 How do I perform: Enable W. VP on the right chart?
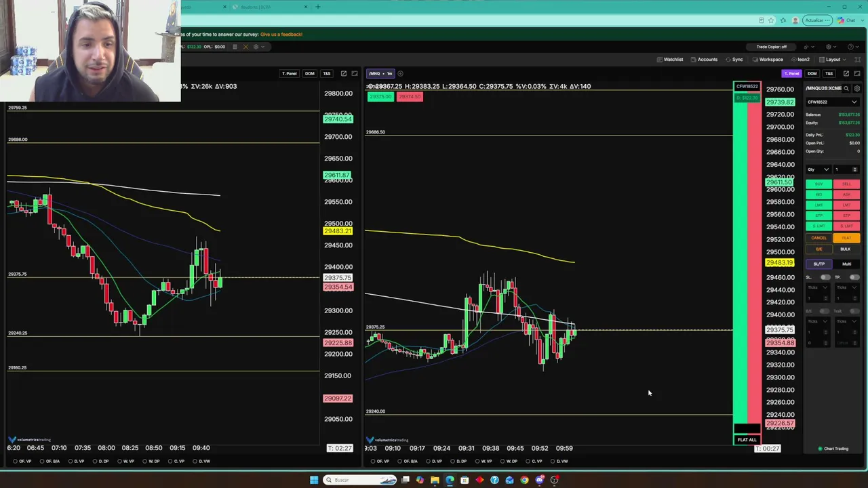click(484, 461)
